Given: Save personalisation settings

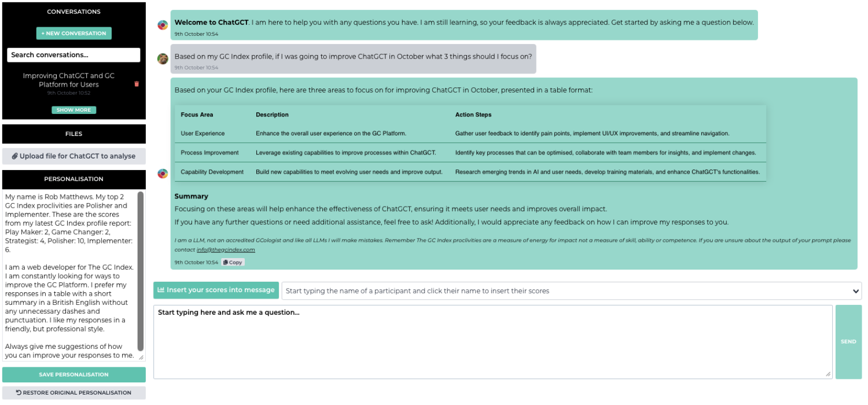Looking at the screenshot, I should pyautogui.click(x=74, y=374).
